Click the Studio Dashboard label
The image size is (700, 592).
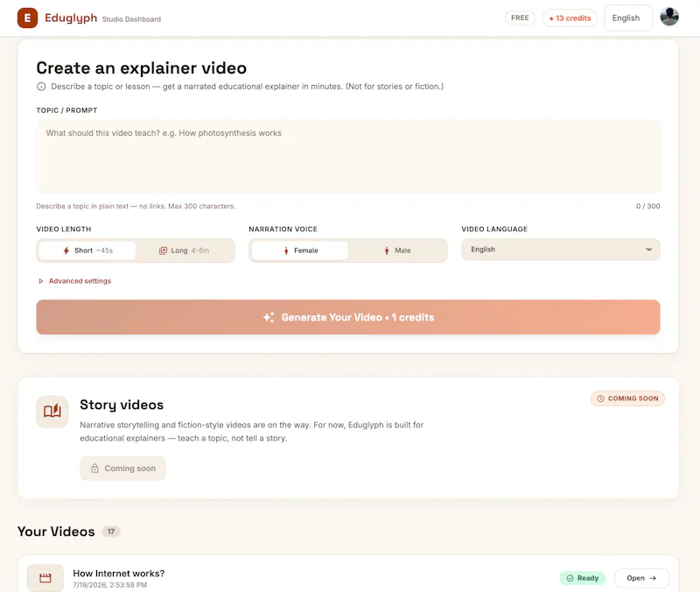pos(131,19)
